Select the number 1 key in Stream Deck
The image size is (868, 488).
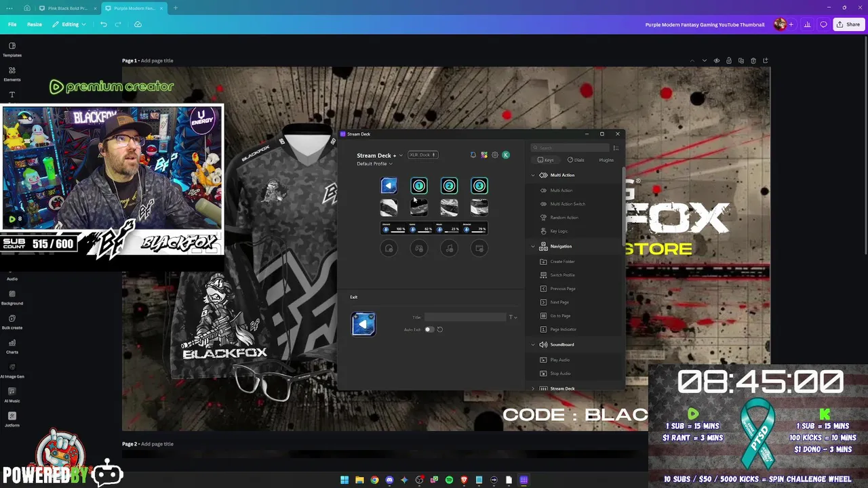419,186
